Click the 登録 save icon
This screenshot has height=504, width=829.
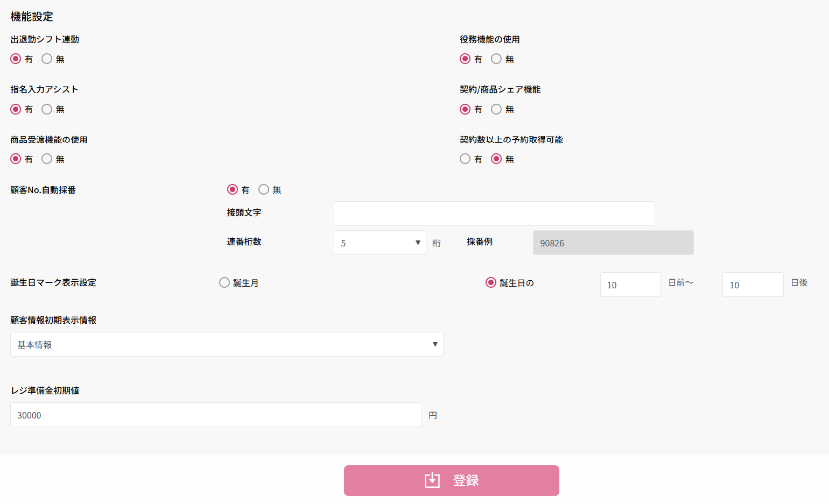432,480
